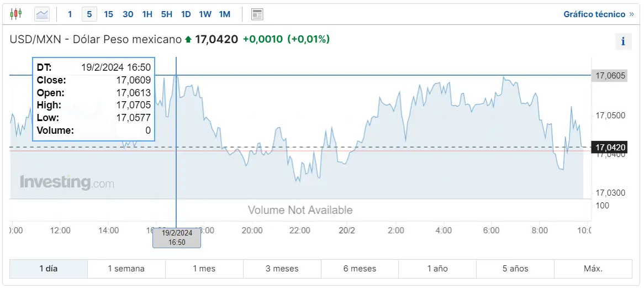
Task: Select the 1 minute interval
Action: (x=70, y=14)
